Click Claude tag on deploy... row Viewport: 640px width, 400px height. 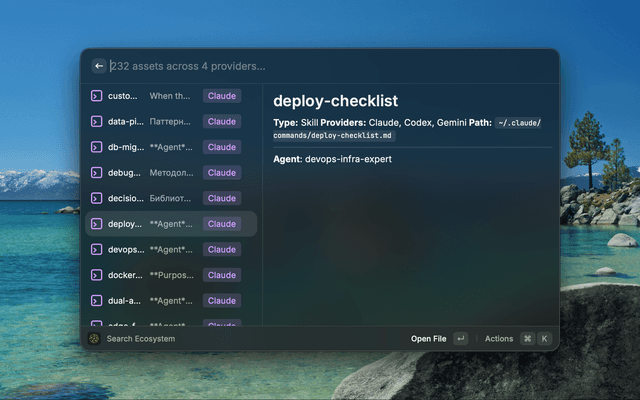pos(222,224)
